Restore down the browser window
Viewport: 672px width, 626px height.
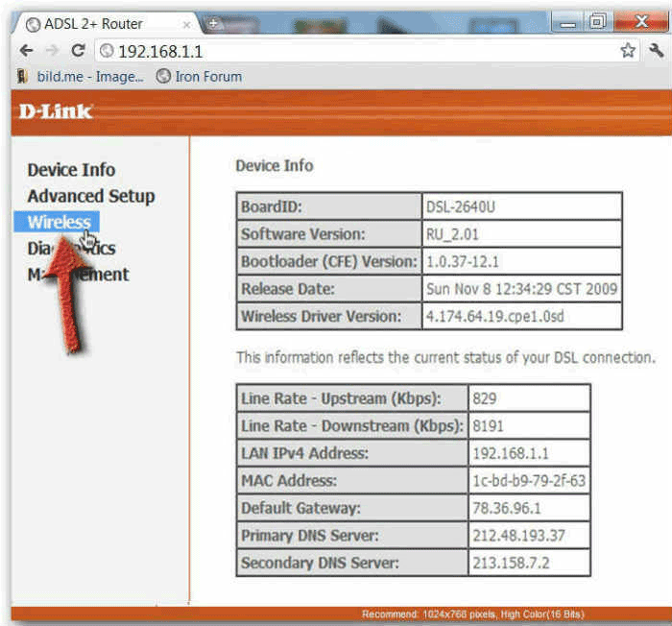pos(598,21)
